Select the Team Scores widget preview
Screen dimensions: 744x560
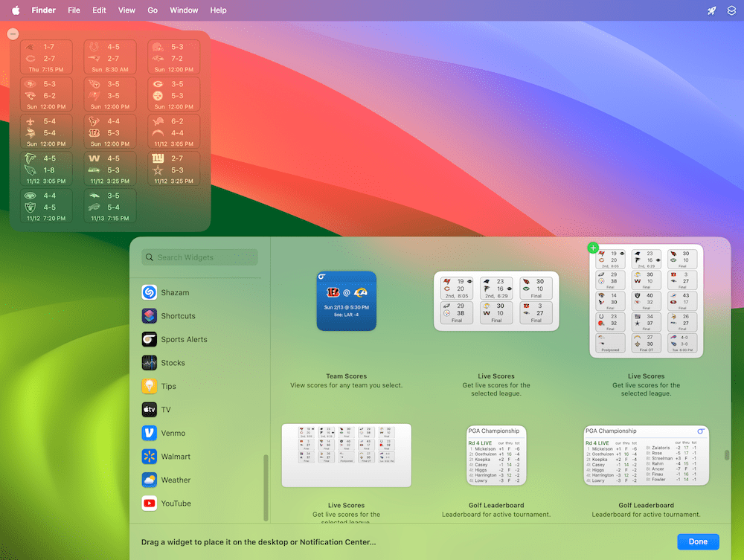click(x=346, y=301)
